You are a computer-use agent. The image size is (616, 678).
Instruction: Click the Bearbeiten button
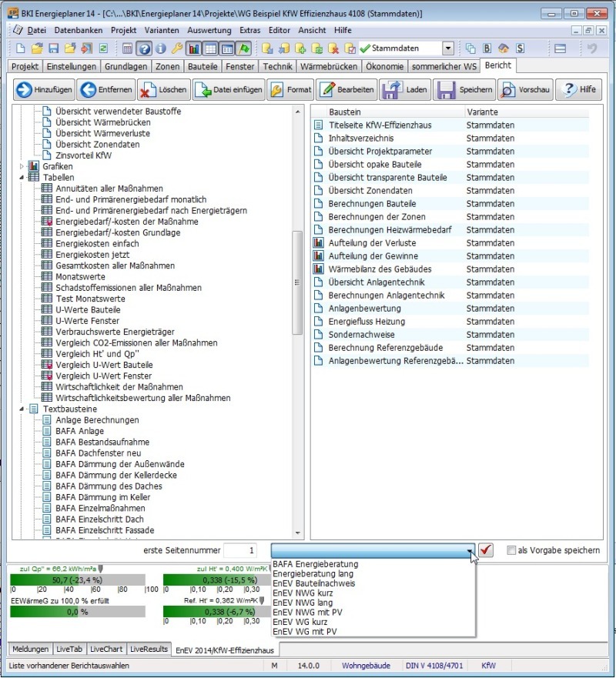pyautogui.click(x=346, y=89)
